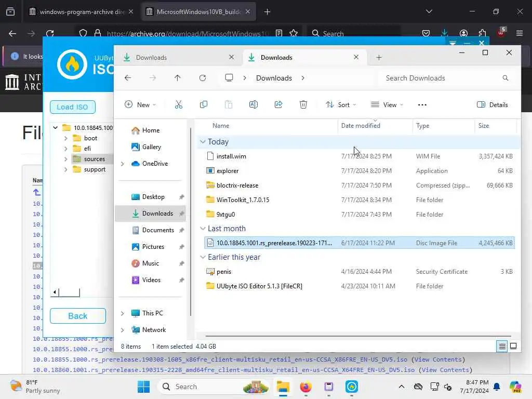Click the taskbar Search box

tap(214, 387)
